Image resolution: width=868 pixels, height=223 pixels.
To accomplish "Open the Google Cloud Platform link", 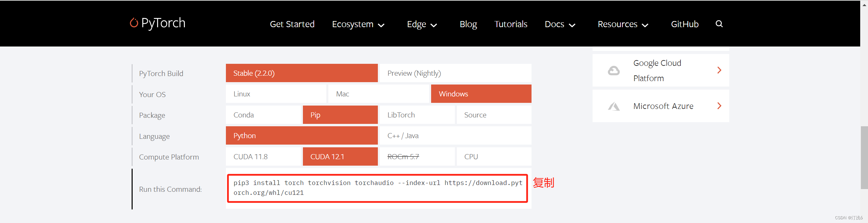I will [x=660, y=70].
